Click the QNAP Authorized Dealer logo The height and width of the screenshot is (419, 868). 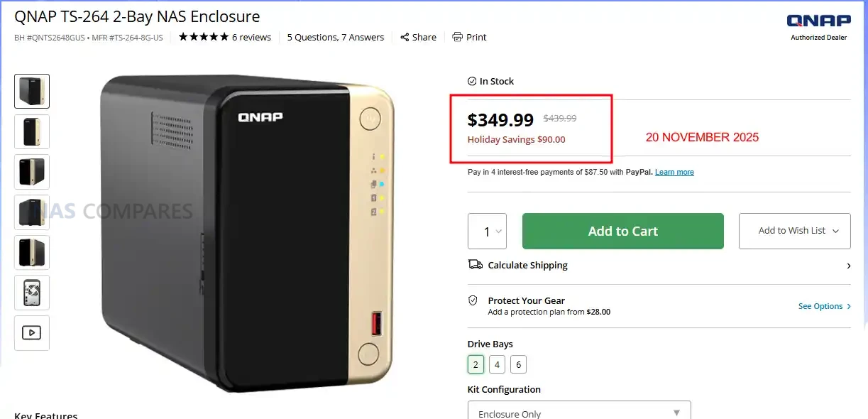point(818,26)
